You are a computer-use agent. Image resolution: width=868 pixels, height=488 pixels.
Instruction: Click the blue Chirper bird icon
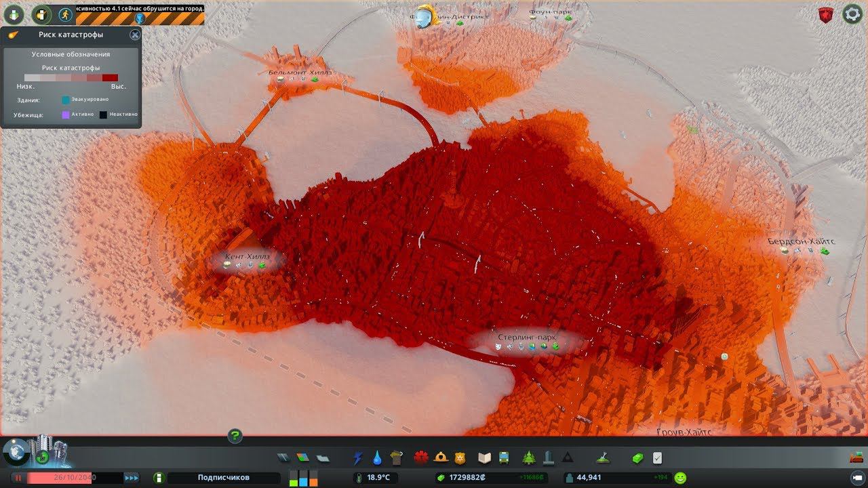[140, 18]
